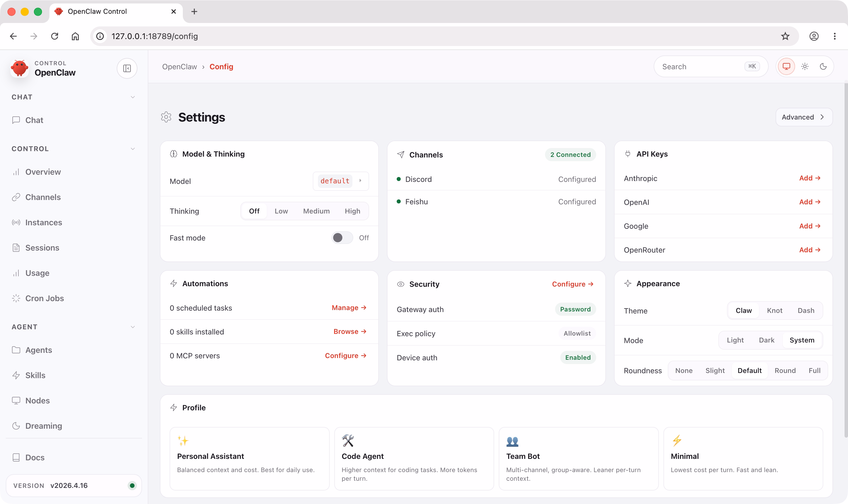Collapse the sidebar with the panel icon
Image resolution: width=848 pixels, height=504 pixels.
point(127,68)
